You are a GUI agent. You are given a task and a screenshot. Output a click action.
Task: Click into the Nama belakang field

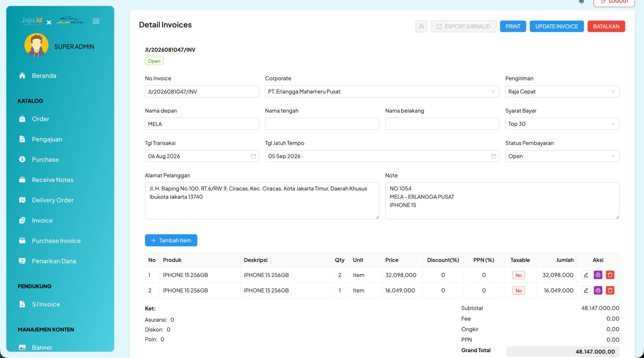pyautogui.click(x=442, y=124)
